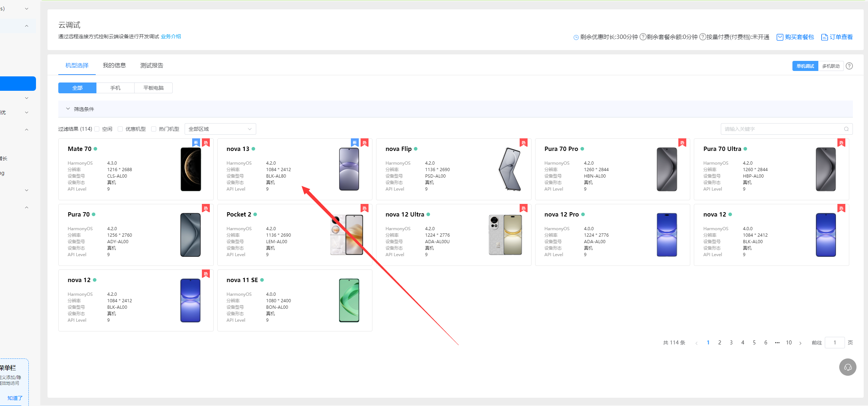Expand the sidebar chevron below the blue item
Screen dimensions: 868x406
(x=27, y=98)
